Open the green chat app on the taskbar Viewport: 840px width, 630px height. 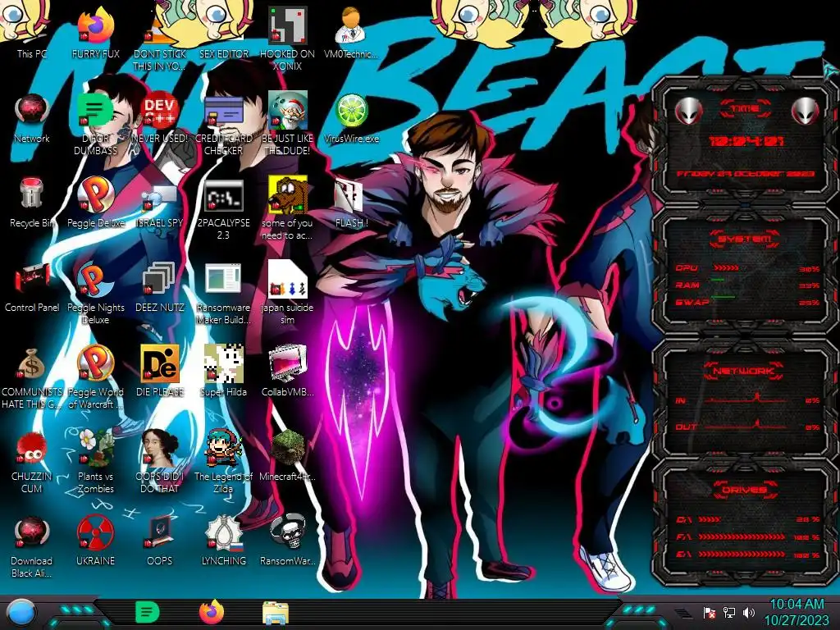(148, 612)
